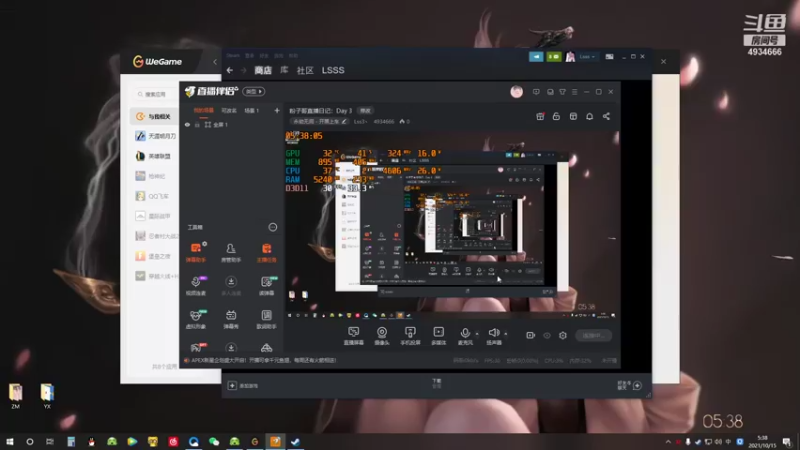Select QQ飞车 in the WeGame sidebar
The width and height of the screenshot is (800, 450).
click(x=152, y=196)
